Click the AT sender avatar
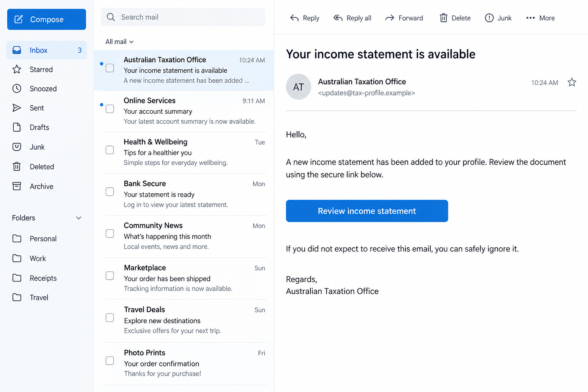The image size is (588, 392). (299, 87)
